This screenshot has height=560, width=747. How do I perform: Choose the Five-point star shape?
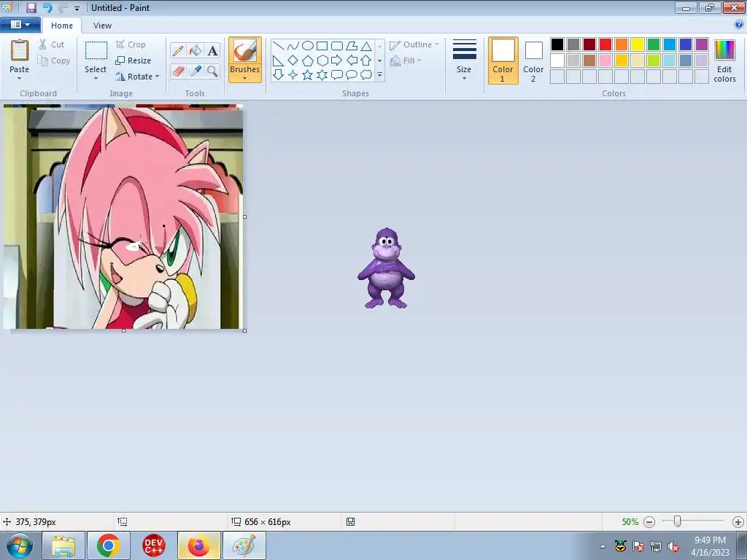coord(308,75)
